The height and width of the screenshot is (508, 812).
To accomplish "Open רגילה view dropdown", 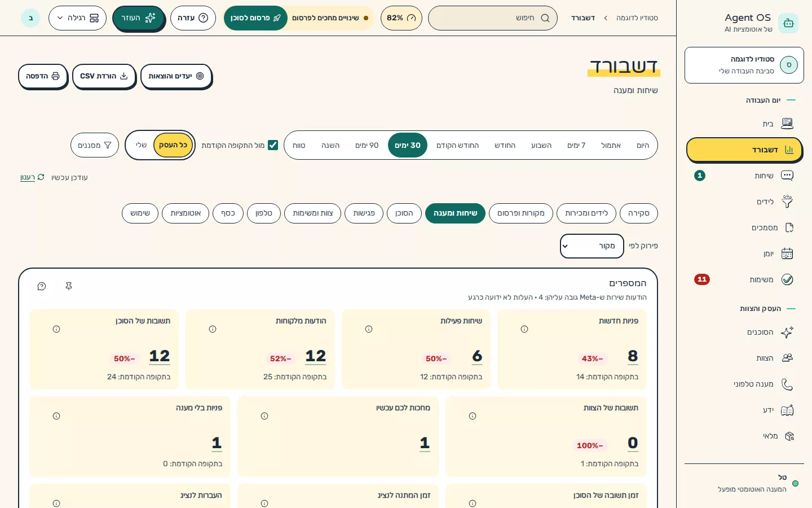I will tap(77, 18).
